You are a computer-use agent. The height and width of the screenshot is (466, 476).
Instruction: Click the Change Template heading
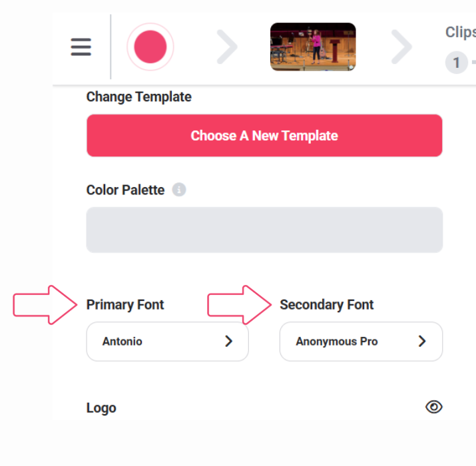[138, 97]
